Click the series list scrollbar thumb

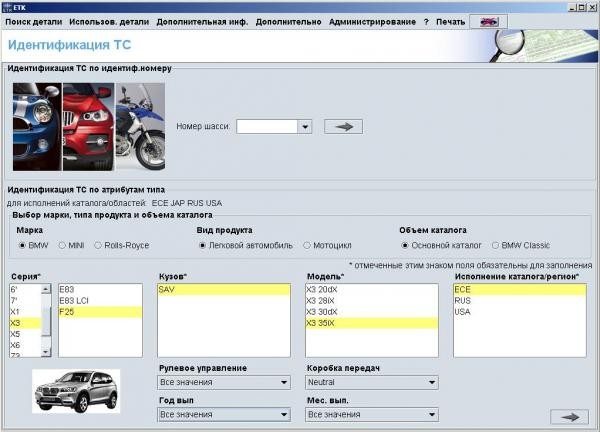tap(46, 321)
